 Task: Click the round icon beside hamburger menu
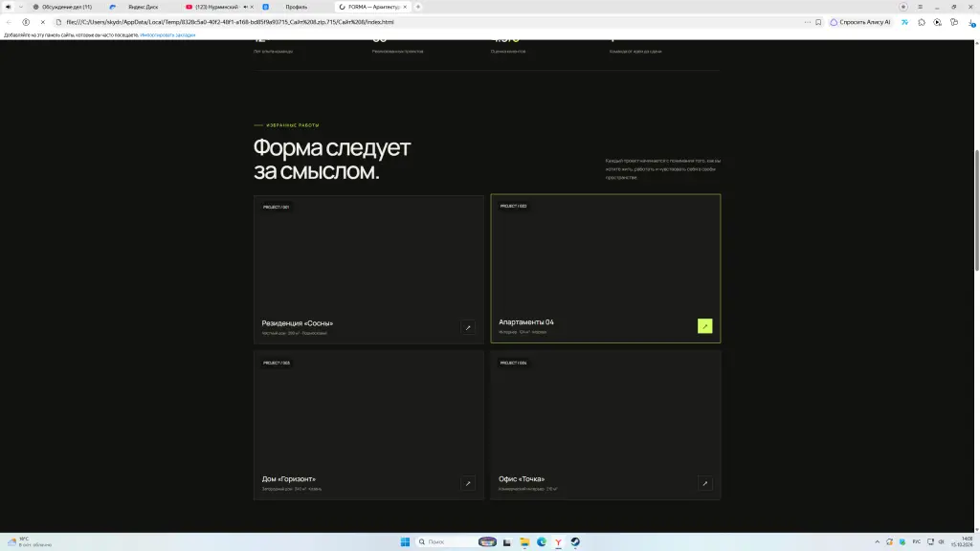click(903, 7)
